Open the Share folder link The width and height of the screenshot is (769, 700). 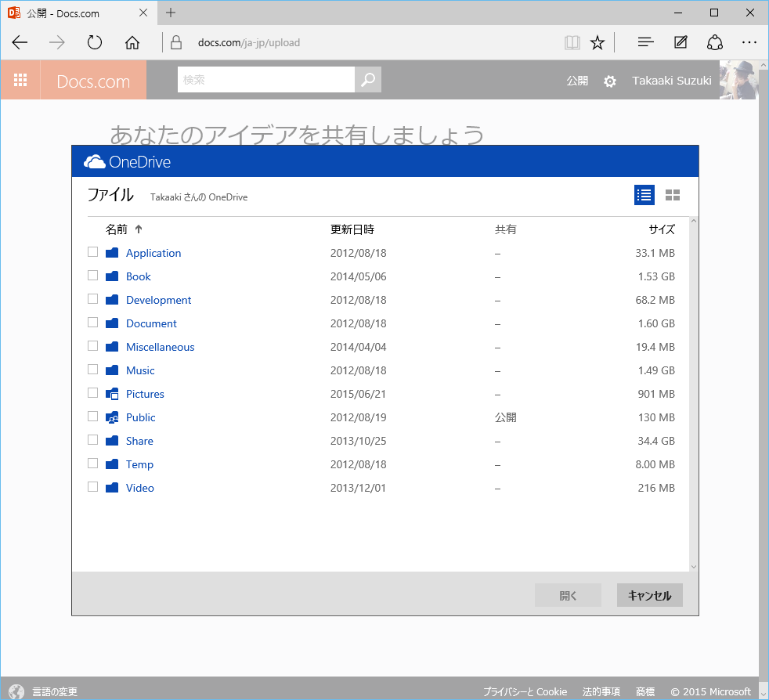(139, 441)
